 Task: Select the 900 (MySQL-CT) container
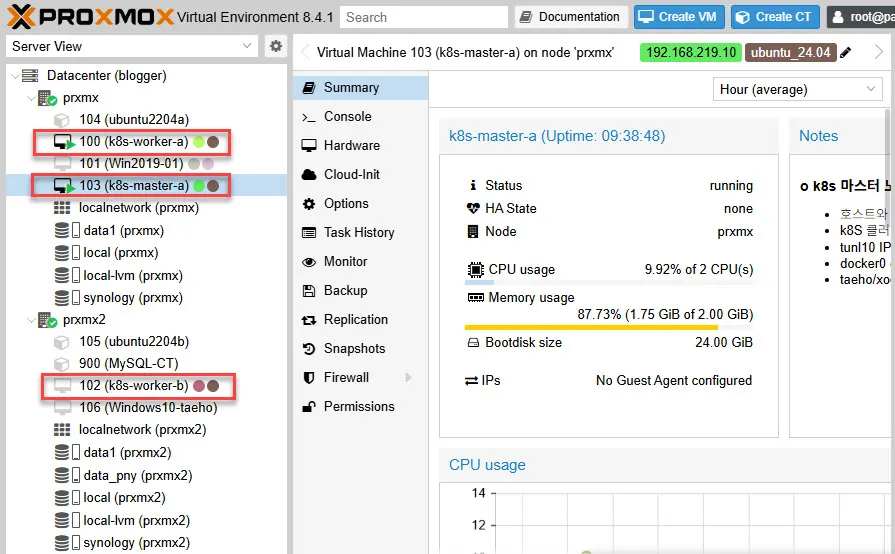128,363
